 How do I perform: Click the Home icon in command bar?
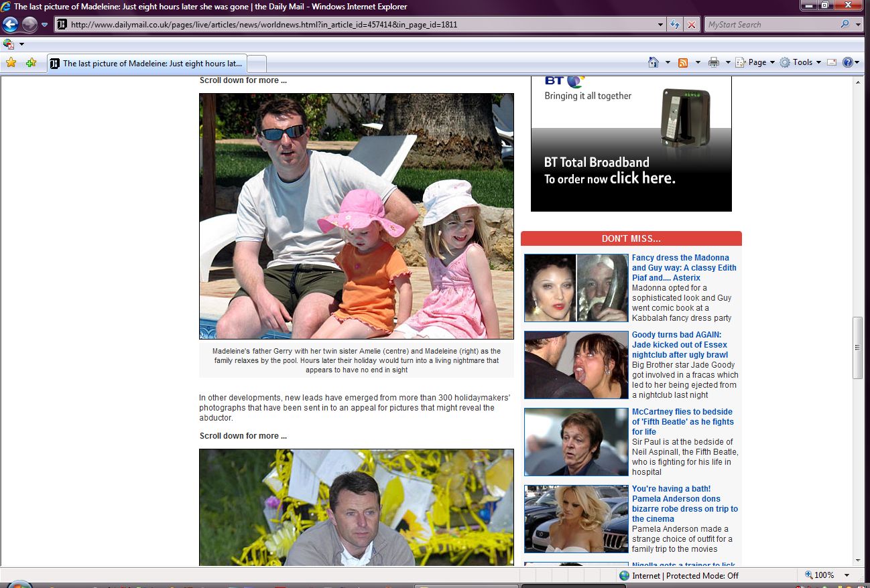coord(653,62)
